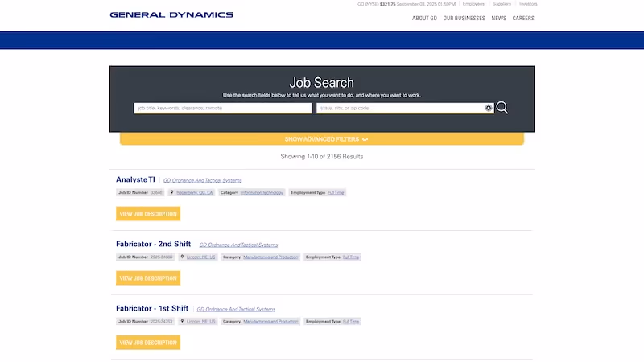Image resolution: width=644 pixels, height=362 pixels.
Task: Click Job ID Number tag on Analyste TI
Action: point(140,192)
